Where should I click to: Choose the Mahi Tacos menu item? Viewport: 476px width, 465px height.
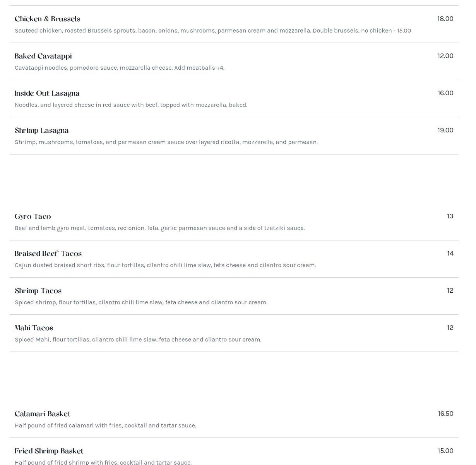tap(34, 328)
